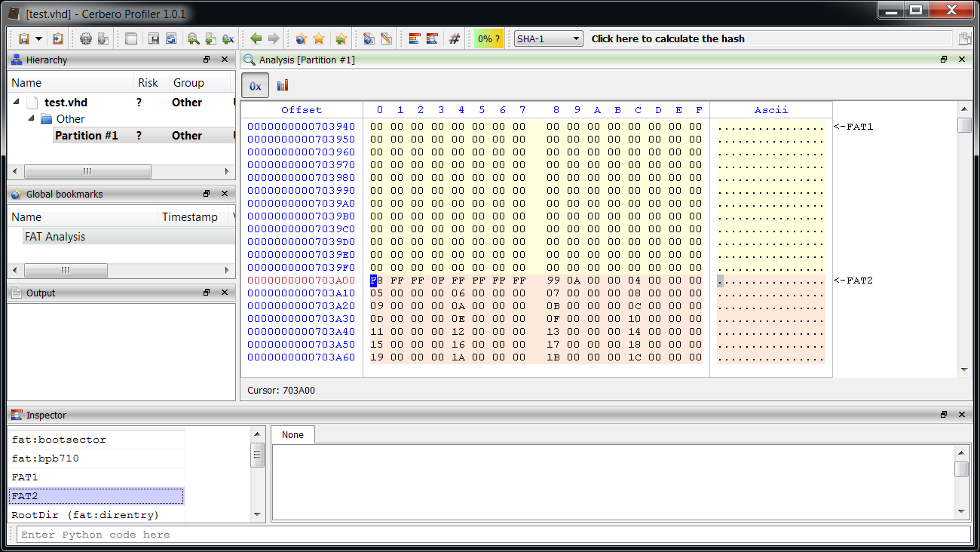Click the clipboard import icon in toolbar
980x552 pixels.
(x=58, y=38)
